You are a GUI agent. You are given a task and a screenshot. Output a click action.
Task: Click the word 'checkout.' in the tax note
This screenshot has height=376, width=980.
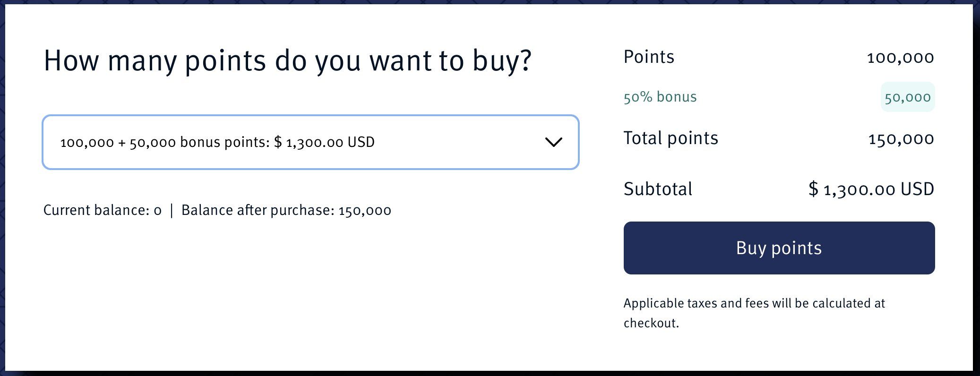[x=651, y=323]
